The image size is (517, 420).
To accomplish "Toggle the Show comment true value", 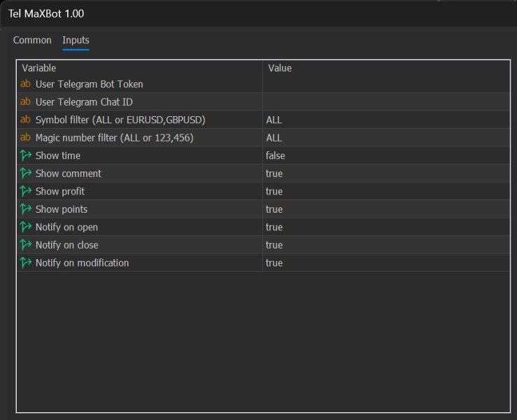I will pos(274,174).
